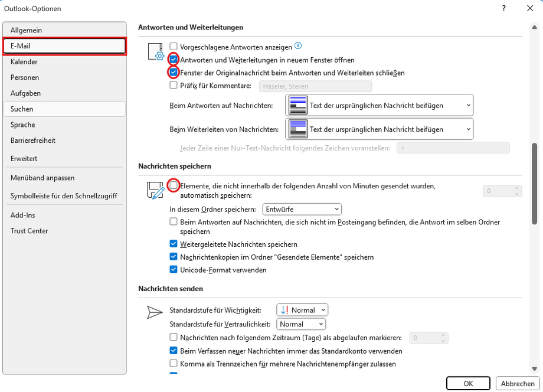This screenshot has height=392, width=543.
Task: Uncheck Nachrichtenkopien im Ordner Gesendete Elemente speichern
Action: 174,257
